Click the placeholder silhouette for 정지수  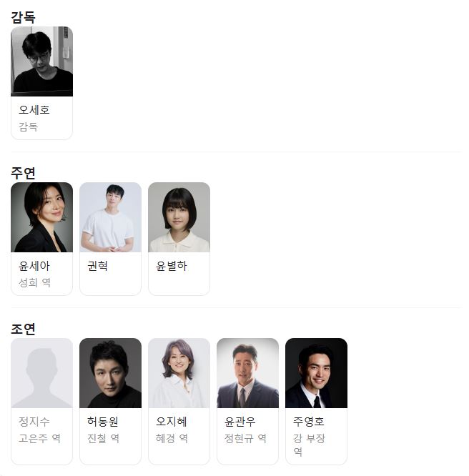(42, 373)
